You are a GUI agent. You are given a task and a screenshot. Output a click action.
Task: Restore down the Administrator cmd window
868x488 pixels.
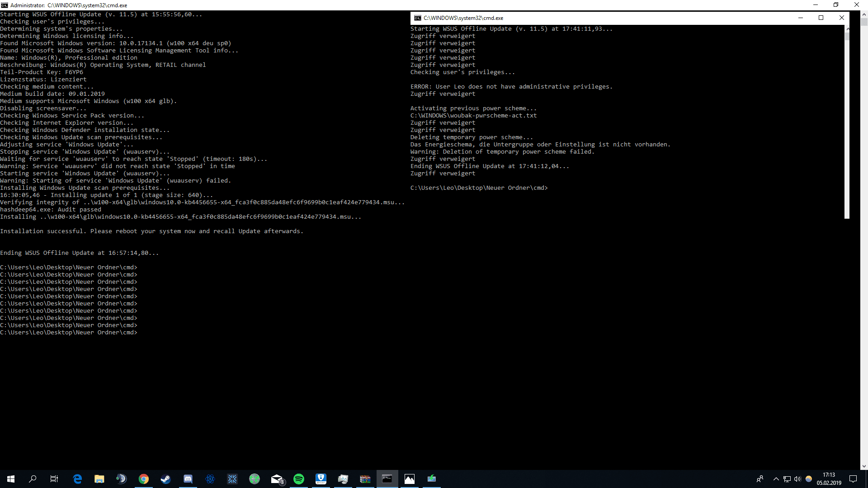click(x=836, y=5)
